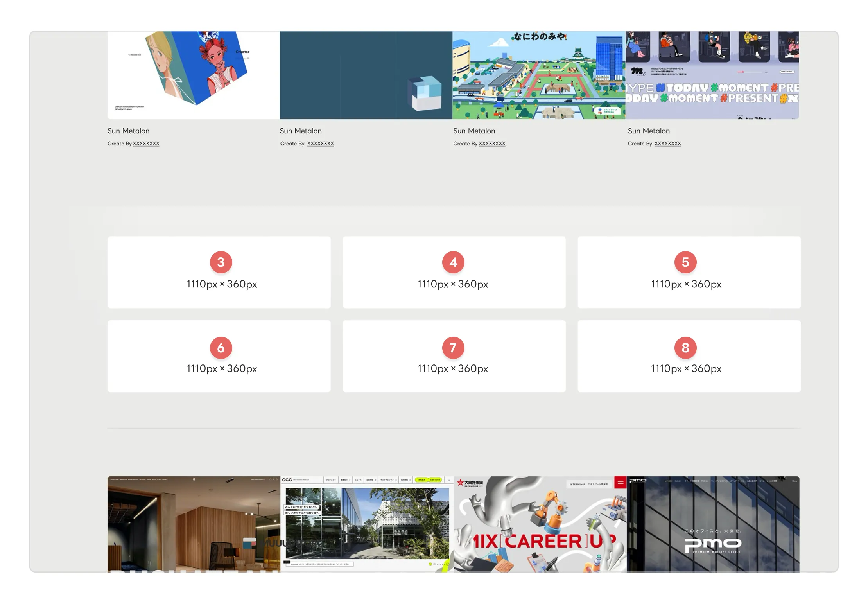868x596 pixels.
Task: Click the red number 5 badge
Action: coord(685,262)
